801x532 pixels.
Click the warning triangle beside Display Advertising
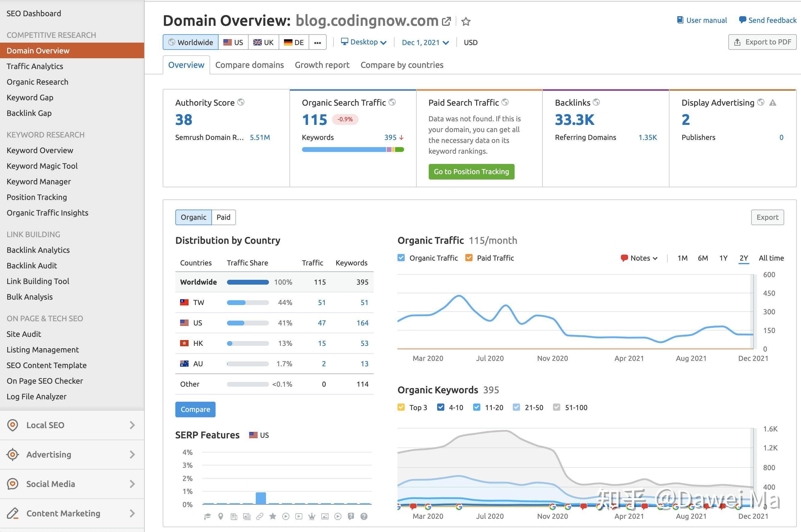tap(773, 102)
